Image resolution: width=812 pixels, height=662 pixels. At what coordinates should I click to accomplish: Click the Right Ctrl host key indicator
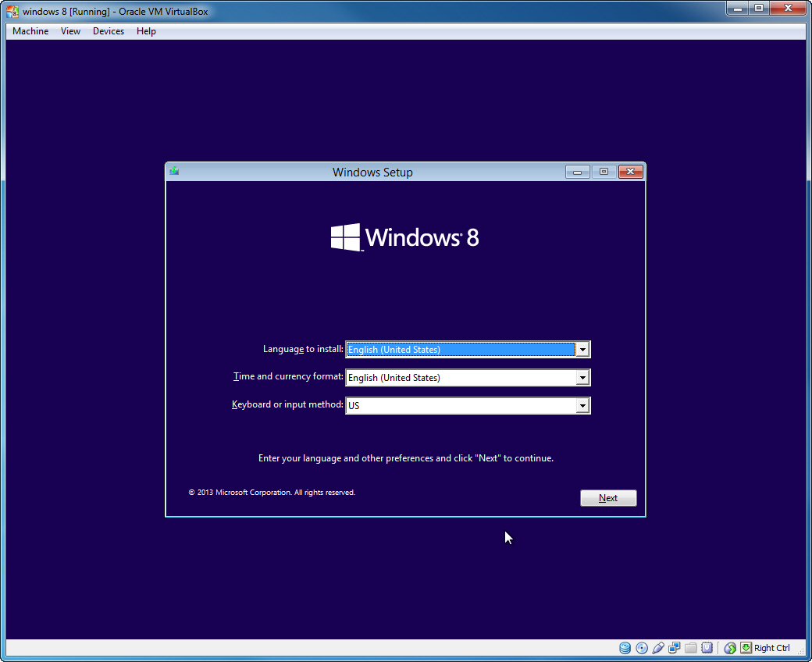pos(771,648)
